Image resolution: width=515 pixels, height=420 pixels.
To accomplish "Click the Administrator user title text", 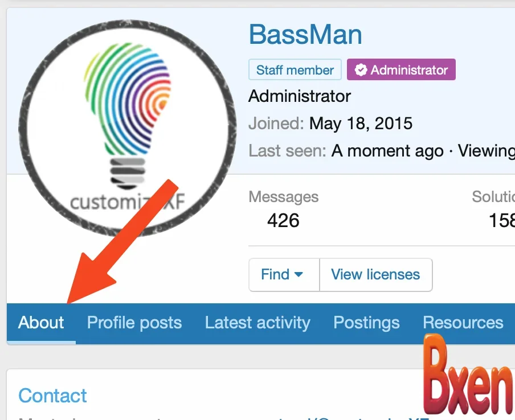I will point(300,96).
